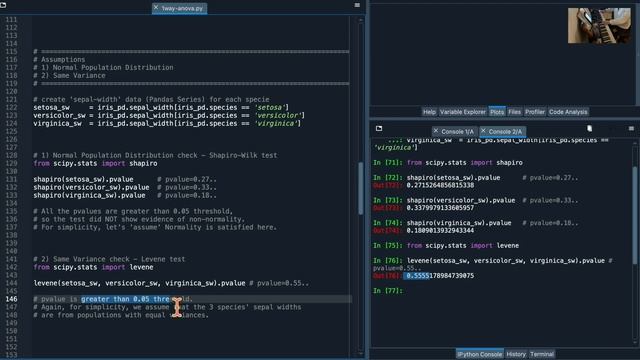Switch to the Plots tab
Viewport: 640px width, 360px height.
tap(497, 112)
